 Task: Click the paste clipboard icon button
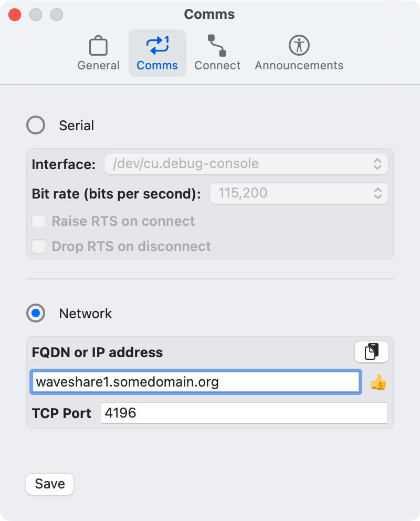coord(372,351)
